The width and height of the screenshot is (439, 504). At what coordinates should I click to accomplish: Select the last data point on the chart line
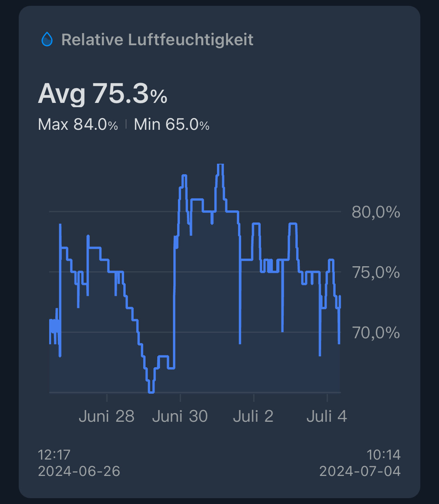(x=340, y=296)
